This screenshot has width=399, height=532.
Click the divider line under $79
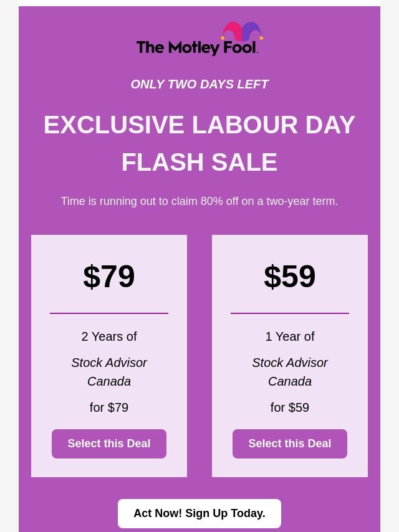109,313
